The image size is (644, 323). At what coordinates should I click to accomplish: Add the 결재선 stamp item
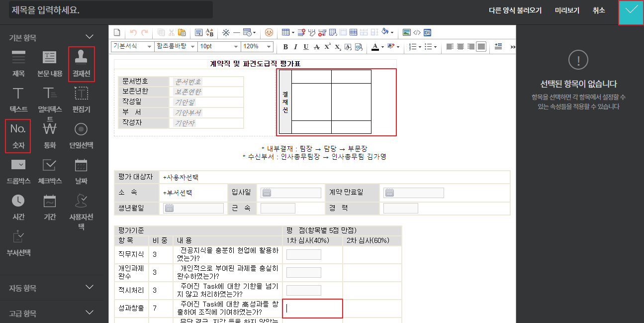coord(82,64)
